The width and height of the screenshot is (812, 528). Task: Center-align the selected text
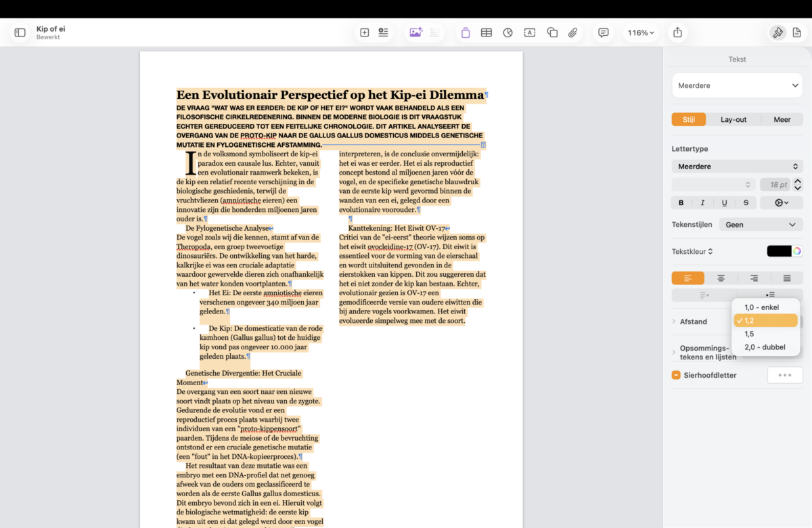(x=721, y=278)
